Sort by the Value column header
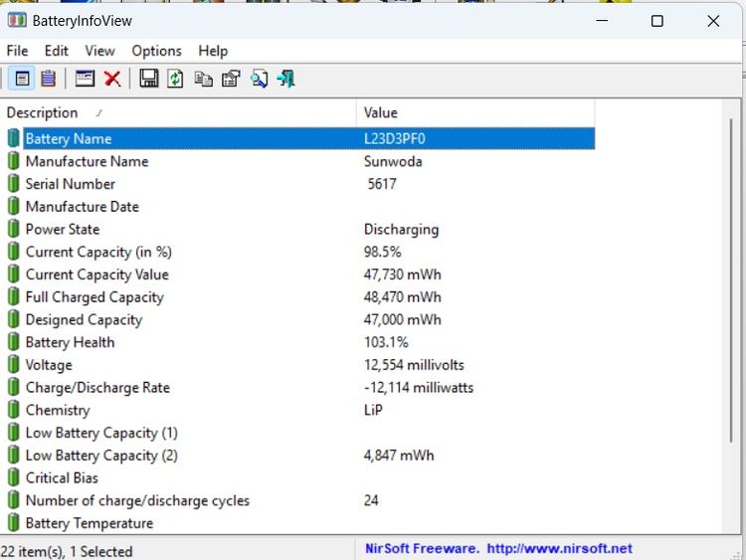Viewport: 746px width, 560px height. click(x=475, y=112)
